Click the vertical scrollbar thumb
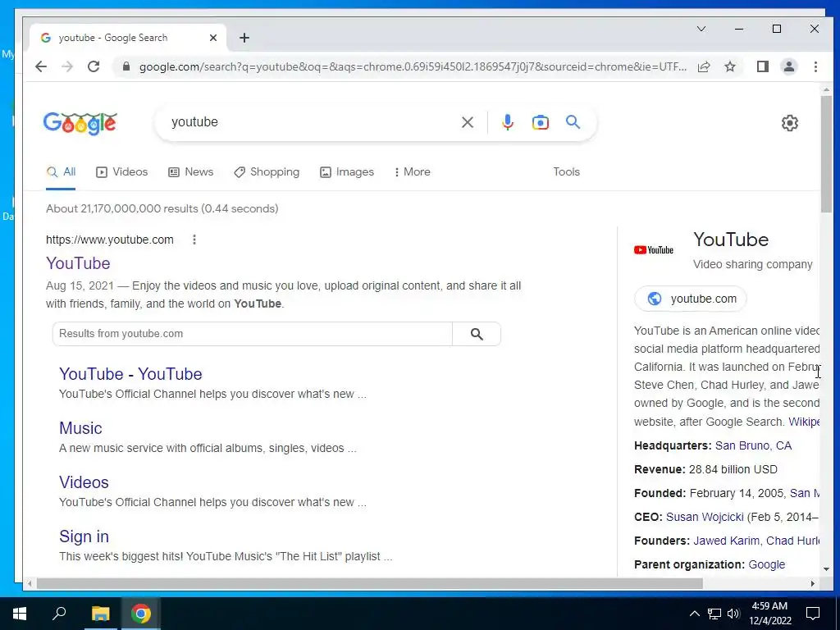The image size is (840, 630). 826,153
